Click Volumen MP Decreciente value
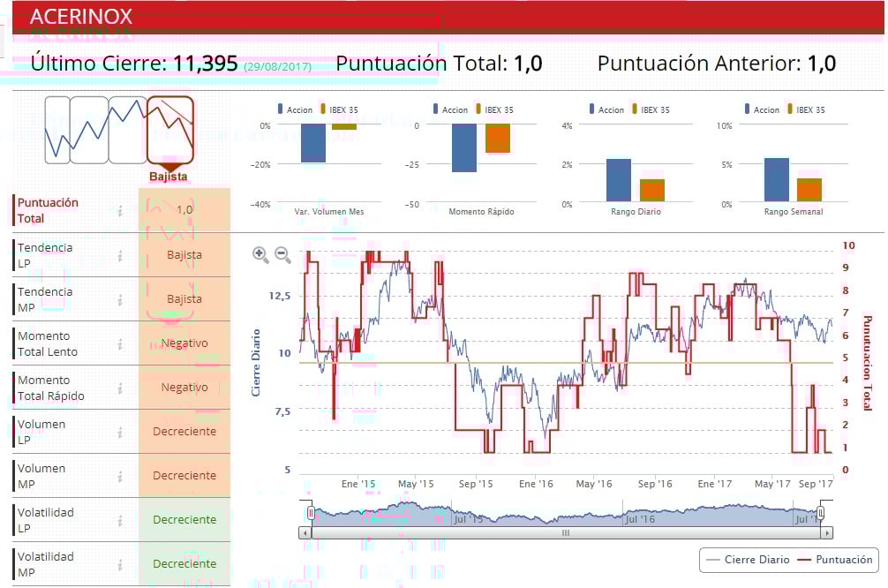The image size is (888, 588). (184, 476)
